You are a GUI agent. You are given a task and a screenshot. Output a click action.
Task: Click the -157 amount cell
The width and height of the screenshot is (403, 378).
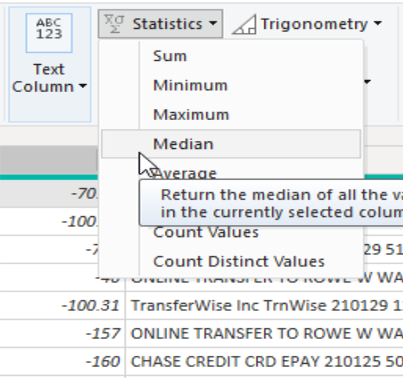(x=63, y=334)
